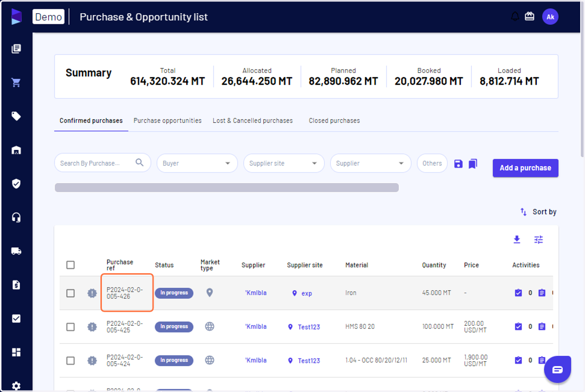Open the invoice dollar document sidebar icon
Viewport: 585px width, 392px height.
pyautogui.click(x=16, y=285)
